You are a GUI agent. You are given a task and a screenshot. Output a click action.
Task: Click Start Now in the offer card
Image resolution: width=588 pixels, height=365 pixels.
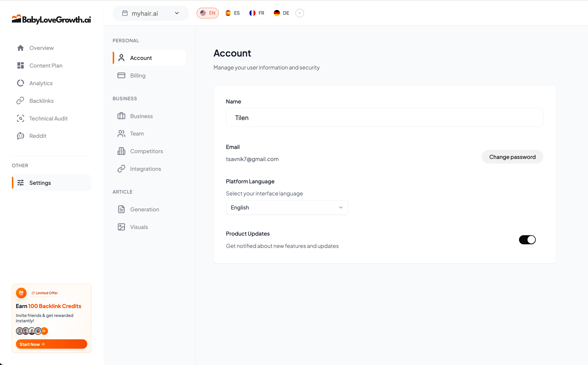coord(51,344)
